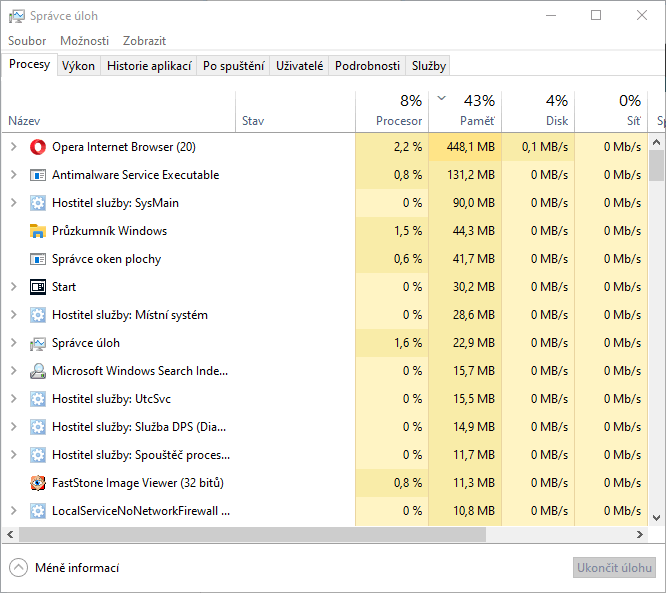Click the Ukončit úlohu button
The image size is (666, 593).
[614, 568]
